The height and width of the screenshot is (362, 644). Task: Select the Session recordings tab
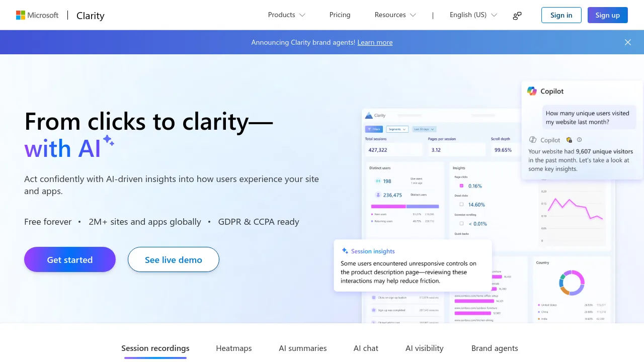pos(155,348)
